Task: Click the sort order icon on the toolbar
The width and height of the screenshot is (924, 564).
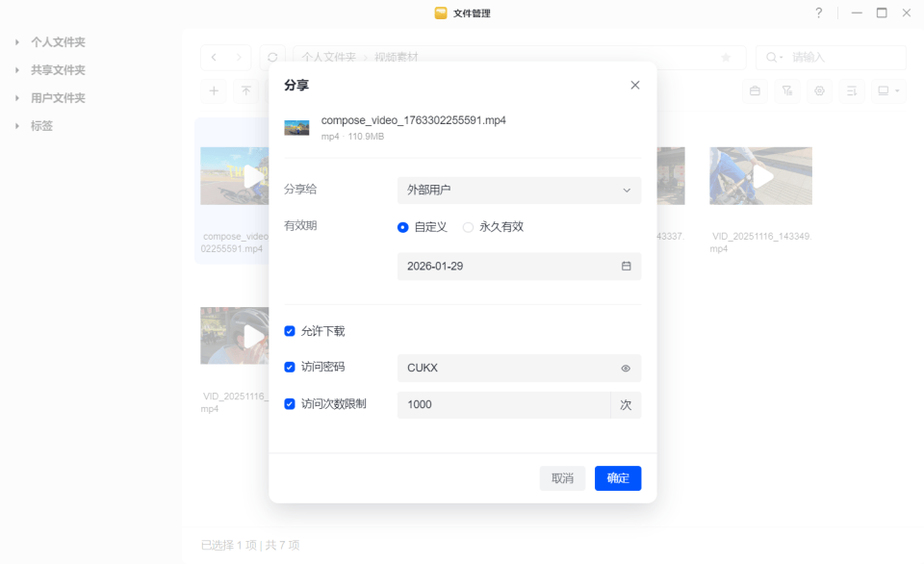Action: pyautogui.click(x=851, y=90)
